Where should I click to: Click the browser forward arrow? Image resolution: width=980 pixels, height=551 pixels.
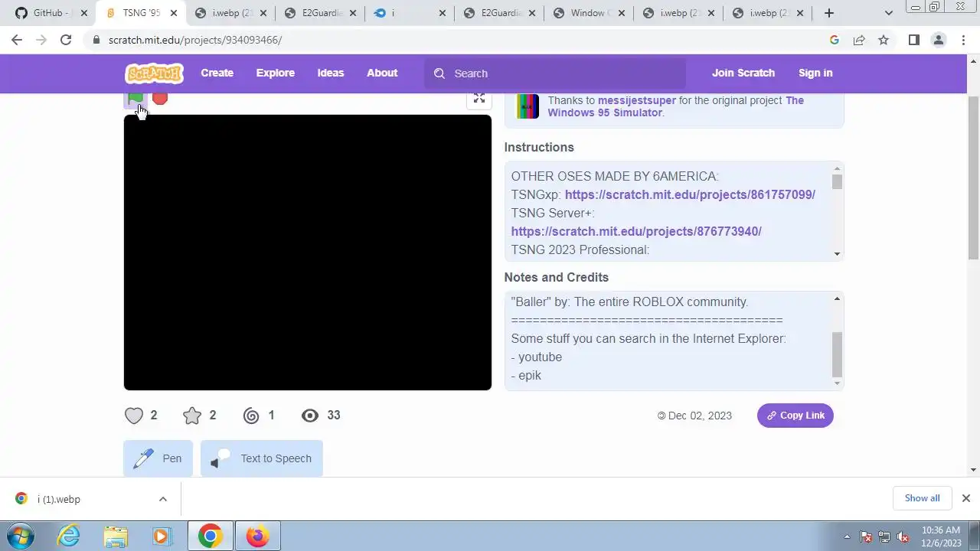tap(41, 40)
